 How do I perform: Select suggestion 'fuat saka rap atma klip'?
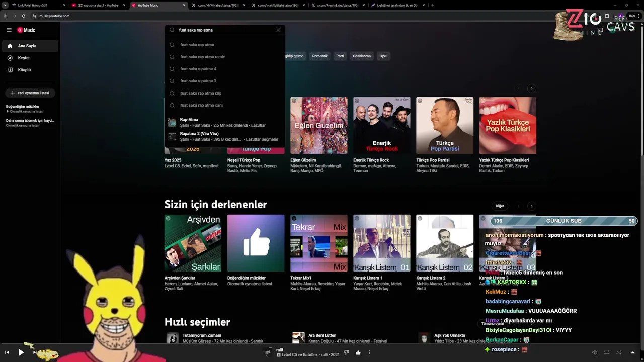pos(225,93)
